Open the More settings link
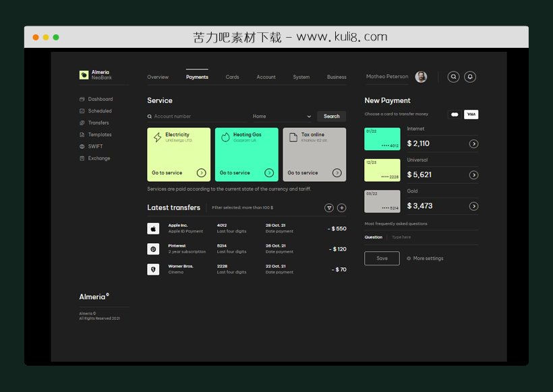This screenshot has height=392, width=553. pyautogui.click(x=428, y=259)
